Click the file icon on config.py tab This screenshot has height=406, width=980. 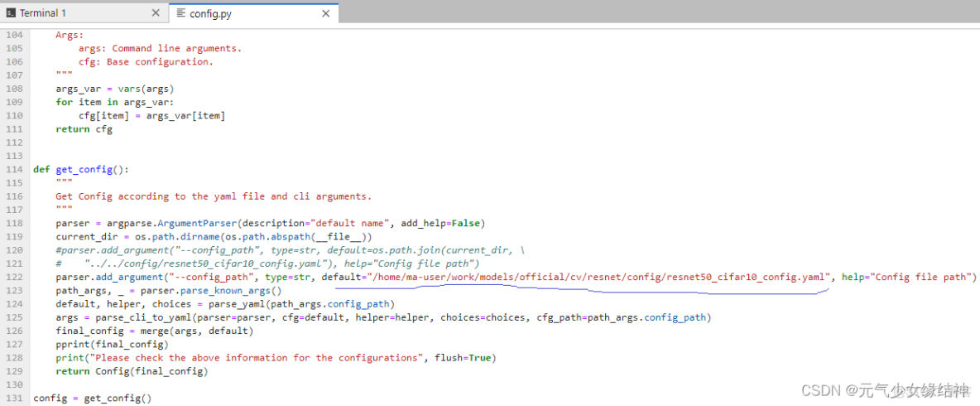pyautogui.click(x=181, y=13)
